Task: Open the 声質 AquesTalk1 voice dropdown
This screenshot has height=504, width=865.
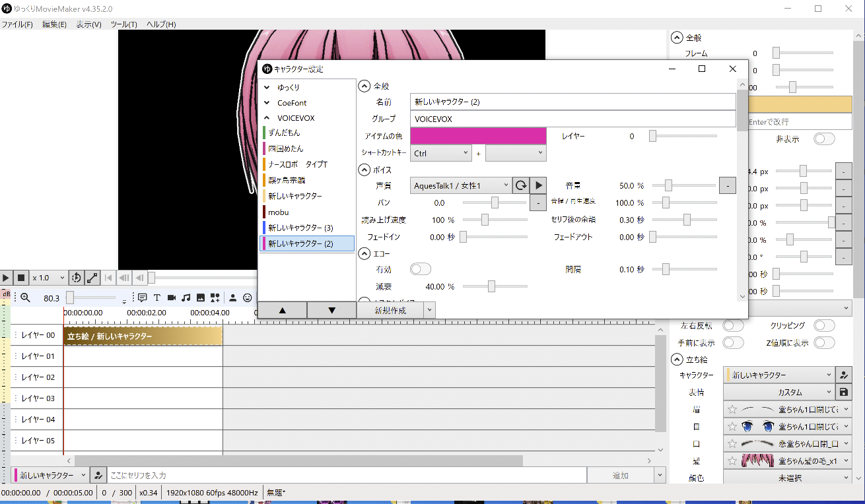Action: 461,186
